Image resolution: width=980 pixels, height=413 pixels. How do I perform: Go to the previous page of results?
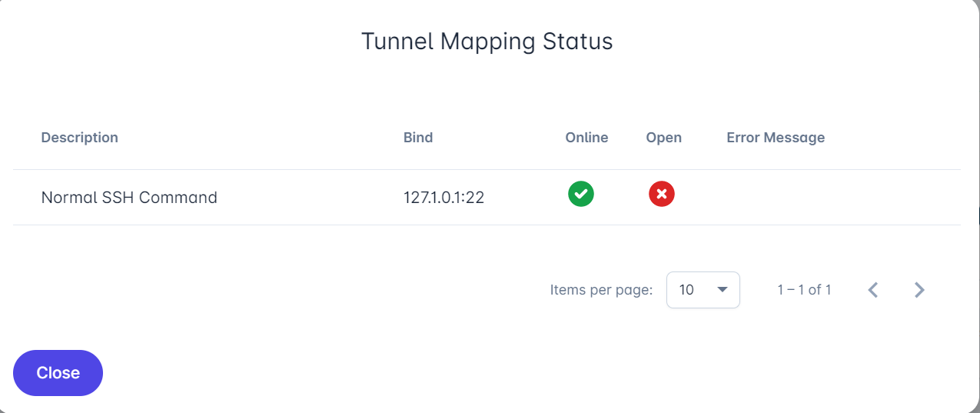click(872, 290)
